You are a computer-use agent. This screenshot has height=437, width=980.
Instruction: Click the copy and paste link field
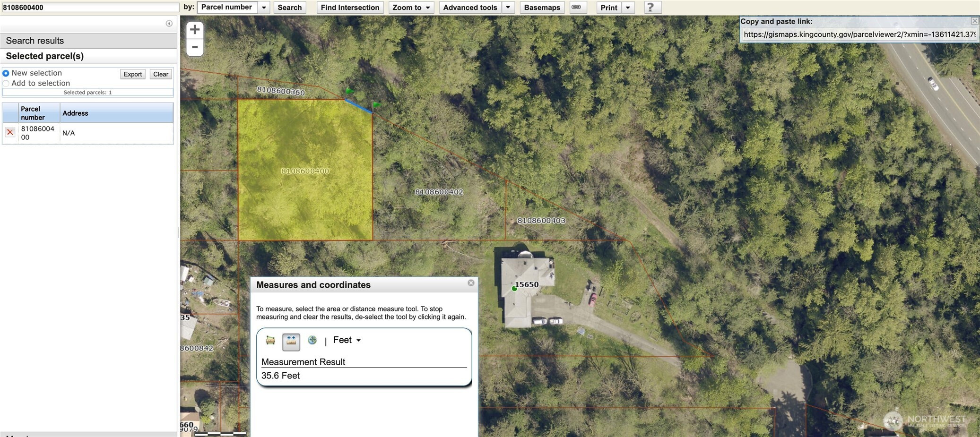[x=858, y=34]
